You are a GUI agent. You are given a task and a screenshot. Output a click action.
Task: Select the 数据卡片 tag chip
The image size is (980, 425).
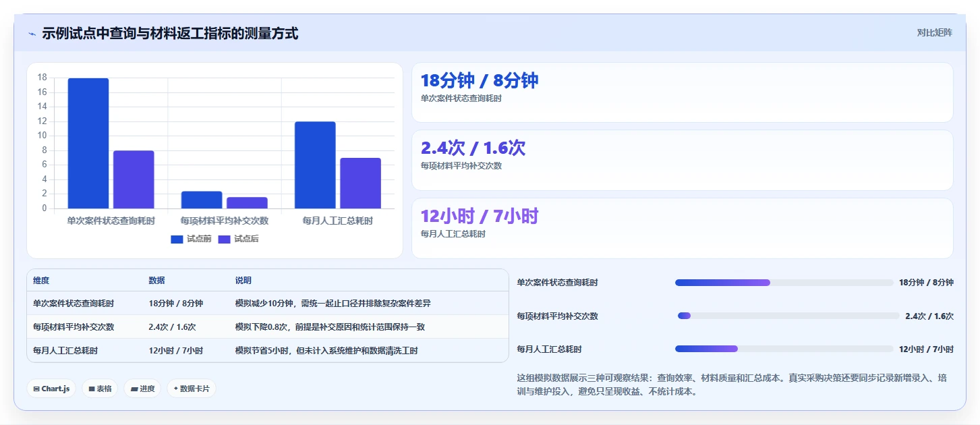[x=192, y=389]
